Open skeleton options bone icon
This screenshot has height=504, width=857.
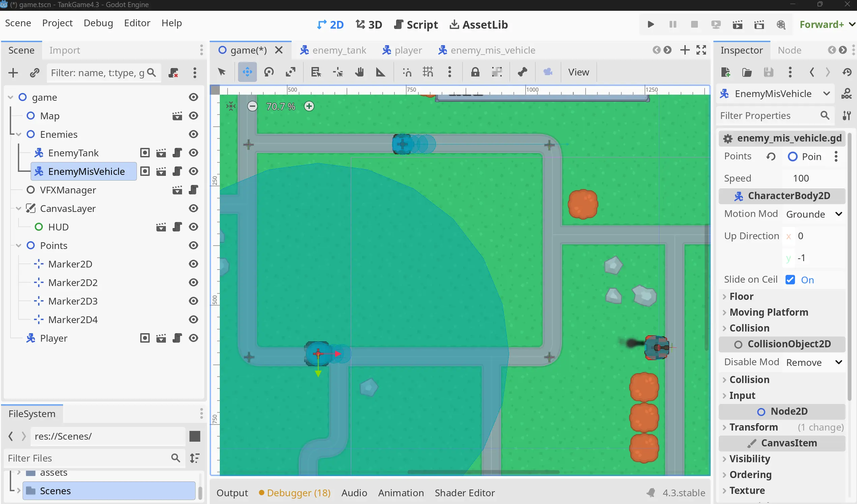pyautogui.click(x=522, y=72)
